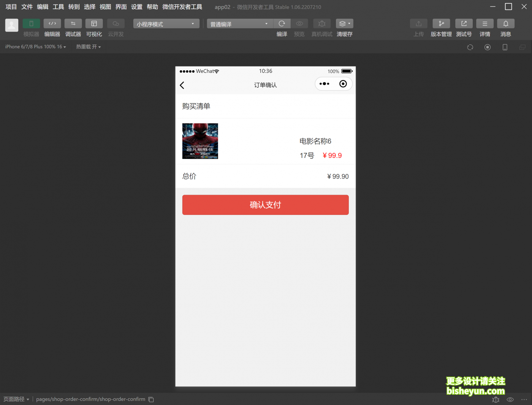Open status bar more options dots
This screenshot has height=405, width=532.
click(524, 400)
